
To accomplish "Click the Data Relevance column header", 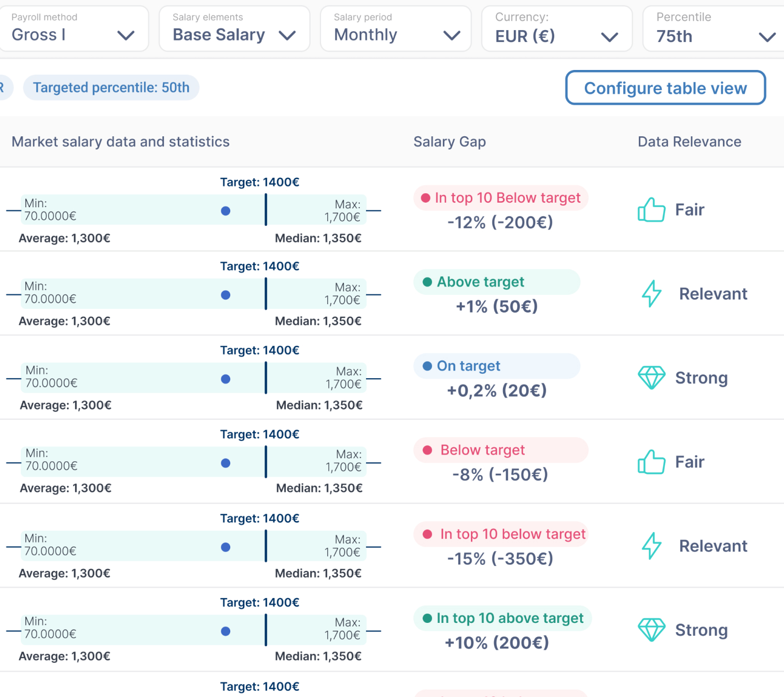I will pyautogui.click(x=689, y=141).
